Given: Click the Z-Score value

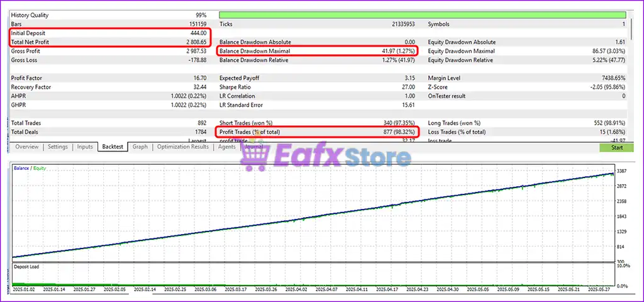Looking at the screenshot, I should (607, 87).
